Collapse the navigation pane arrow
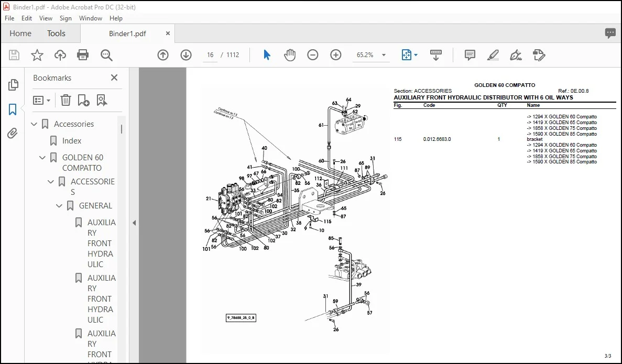622x364 pixels. pyautogui.click(x=134, y=223)
